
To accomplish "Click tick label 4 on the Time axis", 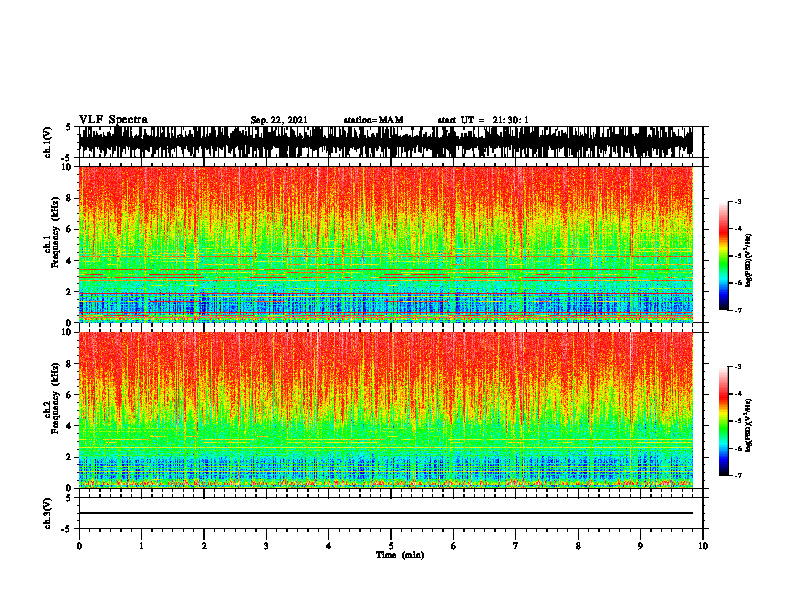I will pos(329,546).
